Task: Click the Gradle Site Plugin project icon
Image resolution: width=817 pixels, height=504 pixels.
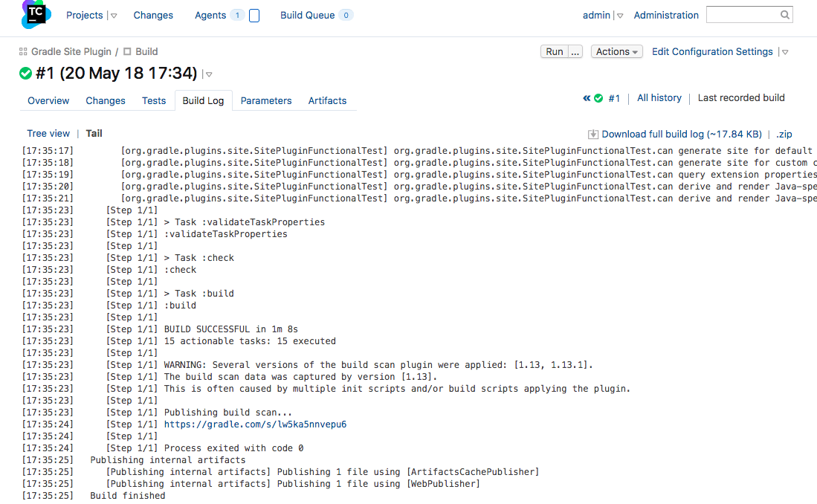Action: (23, 52)
